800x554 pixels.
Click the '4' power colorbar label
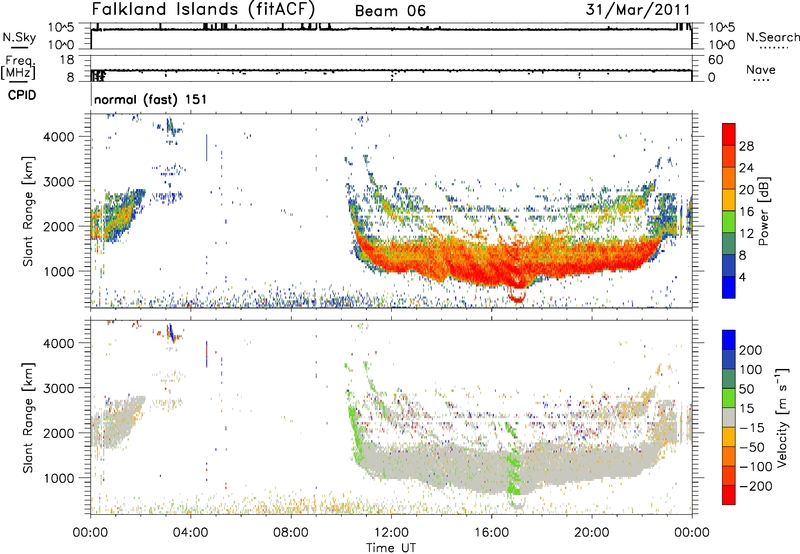click(x=743, y=277)
